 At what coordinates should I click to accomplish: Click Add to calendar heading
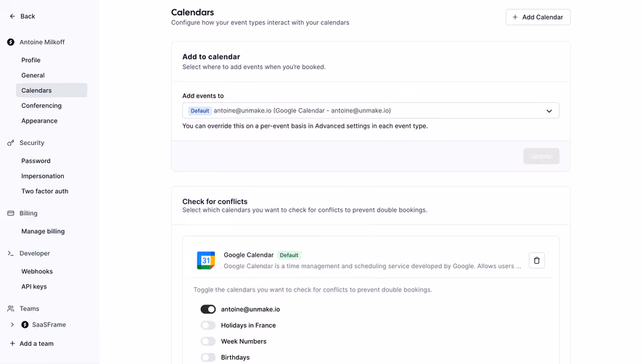click(211, 57)
